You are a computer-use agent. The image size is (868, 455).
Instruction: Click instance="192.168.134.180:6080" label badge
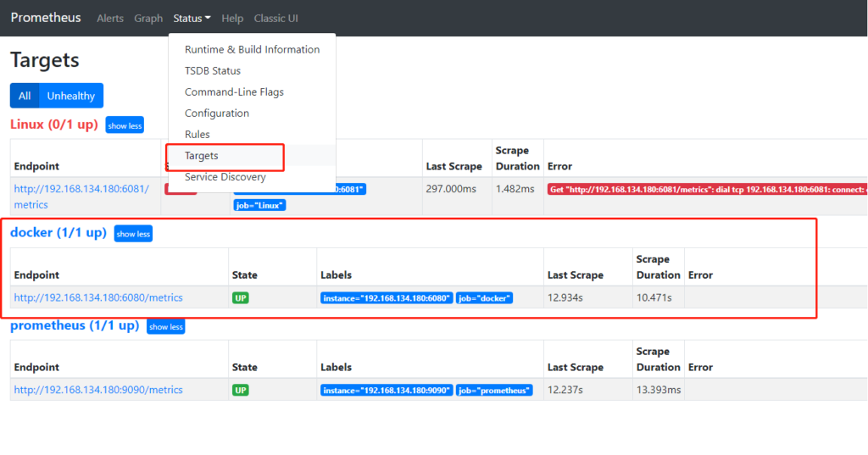[x=387, y=298]
